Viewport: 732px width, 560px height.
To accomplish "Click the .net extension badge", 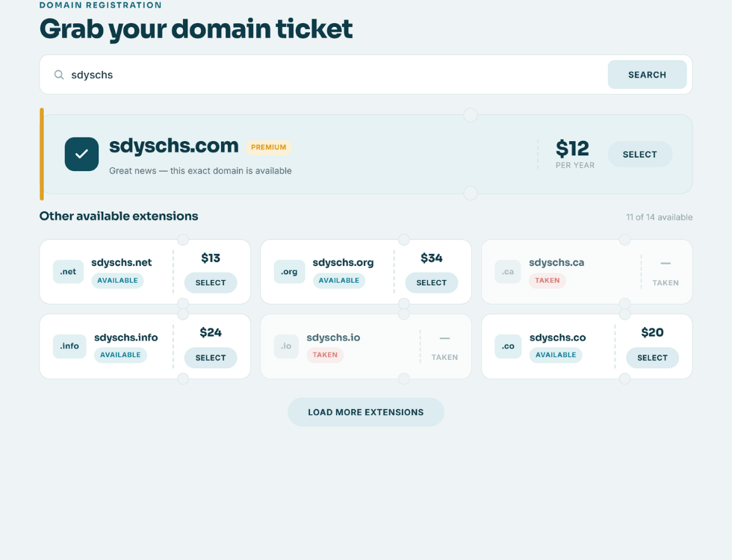I will 68,272.
